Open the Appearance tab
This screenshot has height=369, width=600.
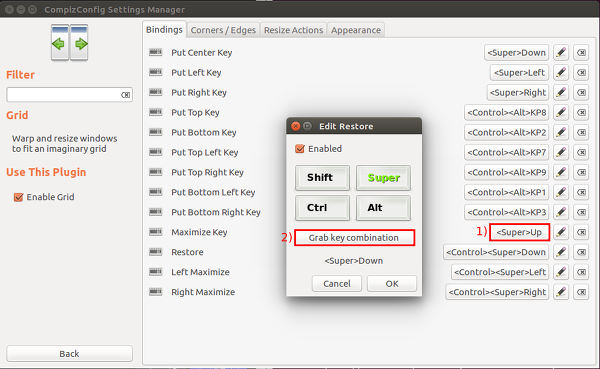[x=356, y=30]
